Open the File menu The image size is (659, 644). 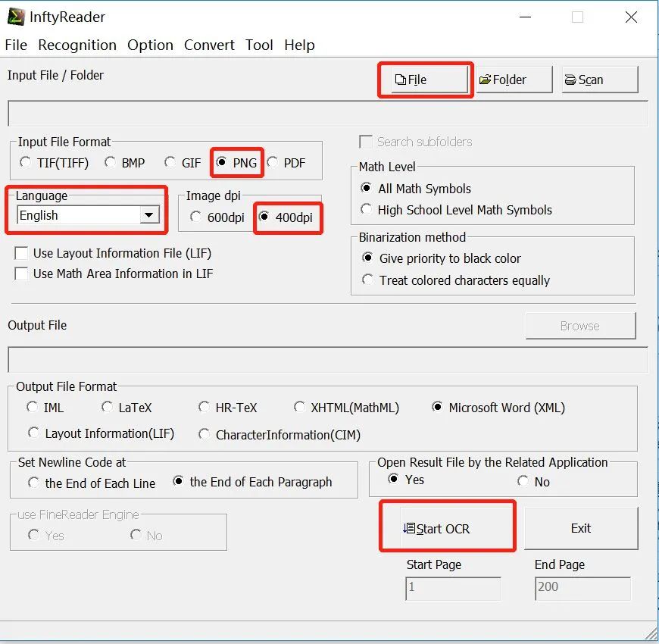pos(16,45)
